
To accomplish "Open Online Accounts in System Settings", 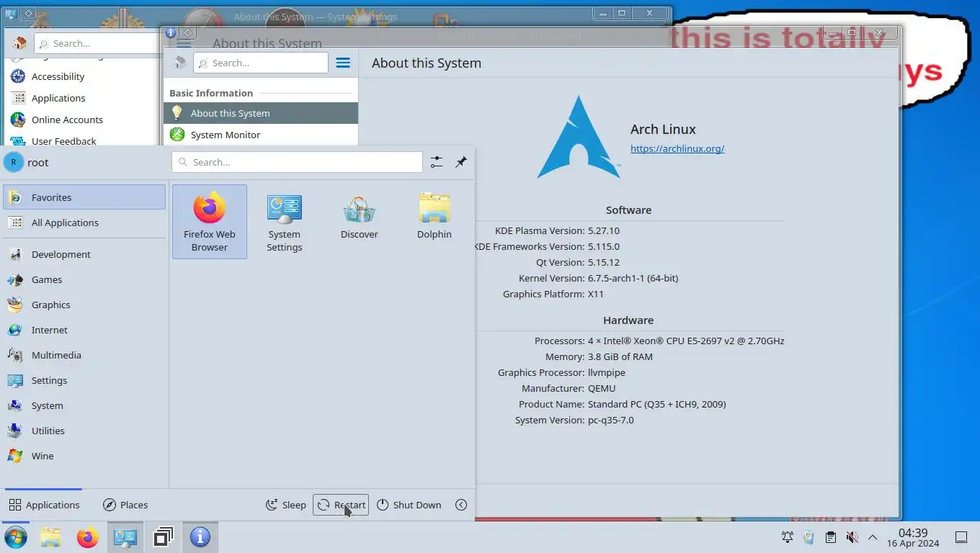I will pos(83,120).
